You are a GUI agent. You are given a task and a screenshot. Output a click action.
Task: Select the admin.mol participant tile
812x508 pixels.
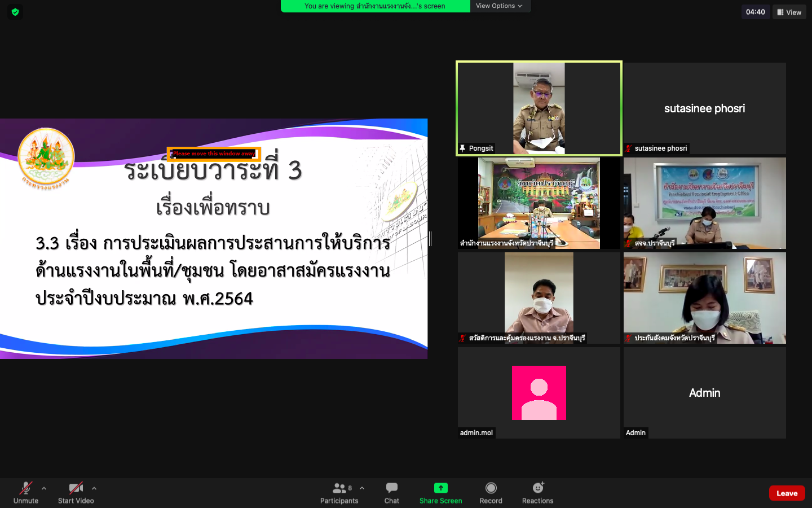539,392
